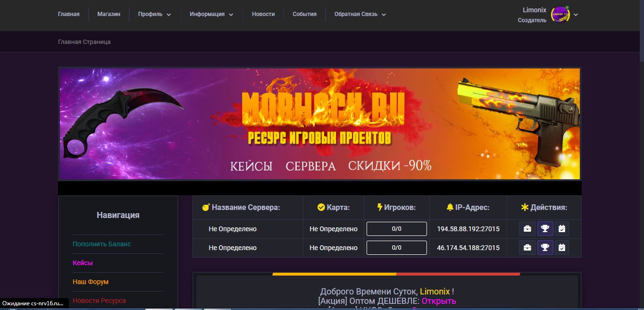Open the Магазин menu item
Viewport: 644px width, 310px height.
pyautogui.click(x=109, y=14)
